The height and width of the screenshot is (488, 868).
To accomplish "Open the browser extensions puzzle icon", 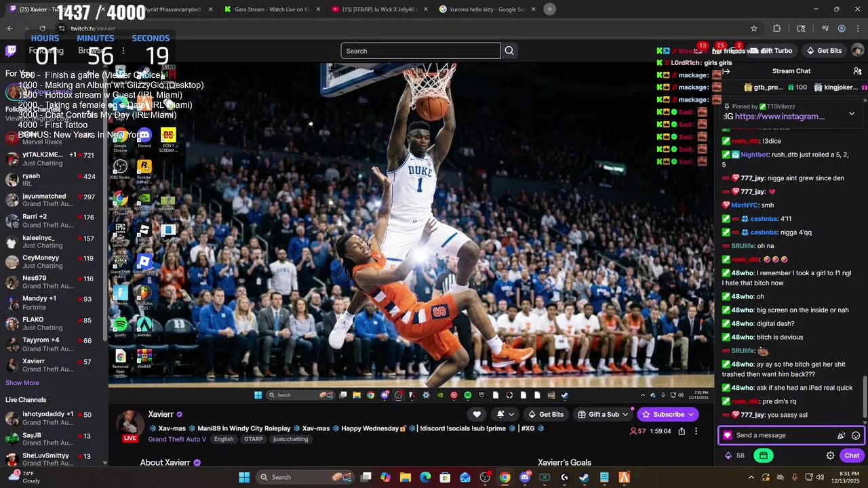I will click(x=777, y=28).
